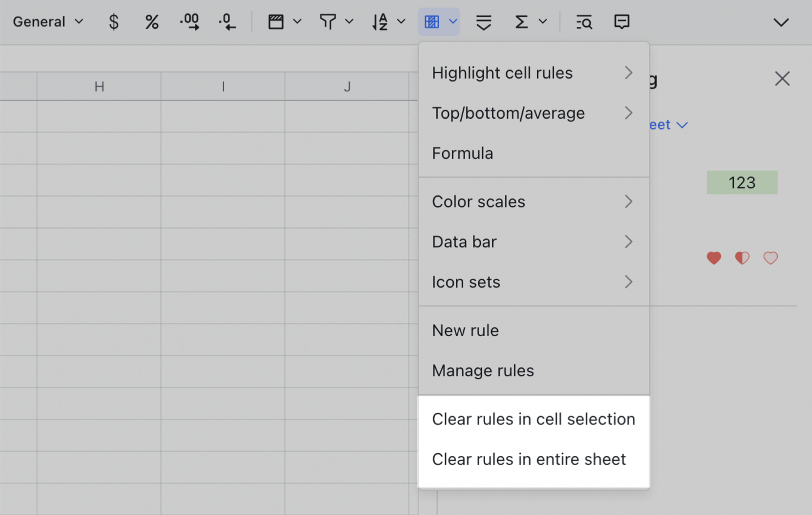Open the General number format dropdown
Image resolution: width=812 pixels, height=515 pixels.
(x=46, y=21)
